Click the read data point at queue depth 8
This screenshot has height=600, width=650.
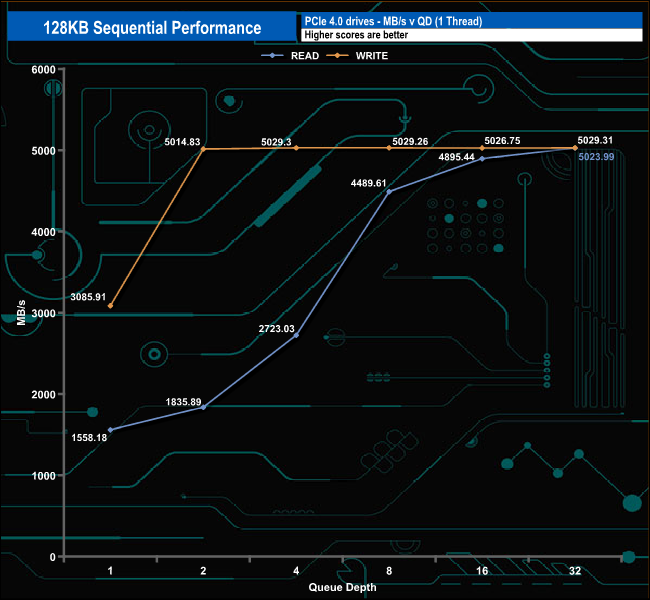[x=389, y=192]
